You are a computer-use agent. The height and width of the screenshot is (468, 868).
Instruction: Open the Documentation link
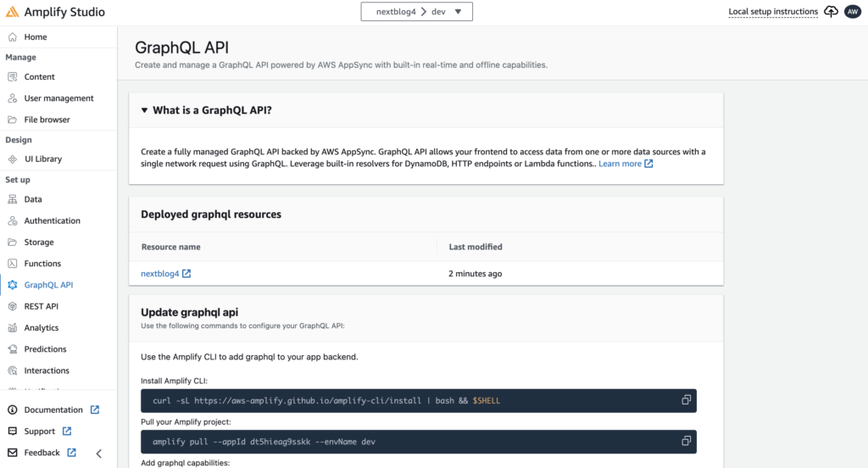pyautogui.click(x=53, y=409)
